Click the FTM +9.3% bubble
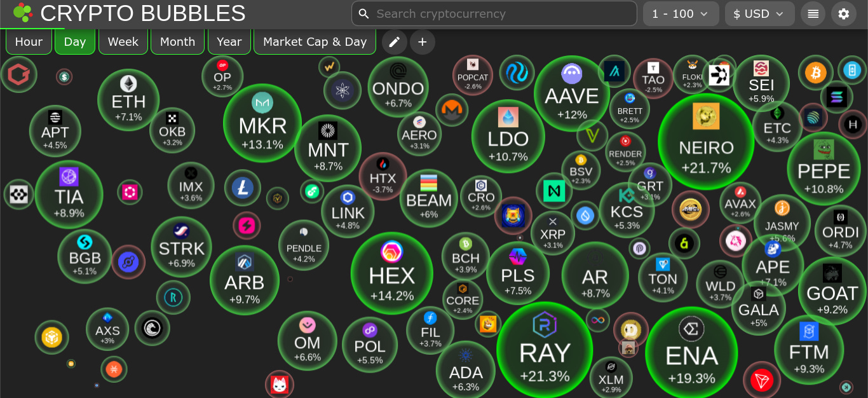Screen dimensions: 868x398 809,350
